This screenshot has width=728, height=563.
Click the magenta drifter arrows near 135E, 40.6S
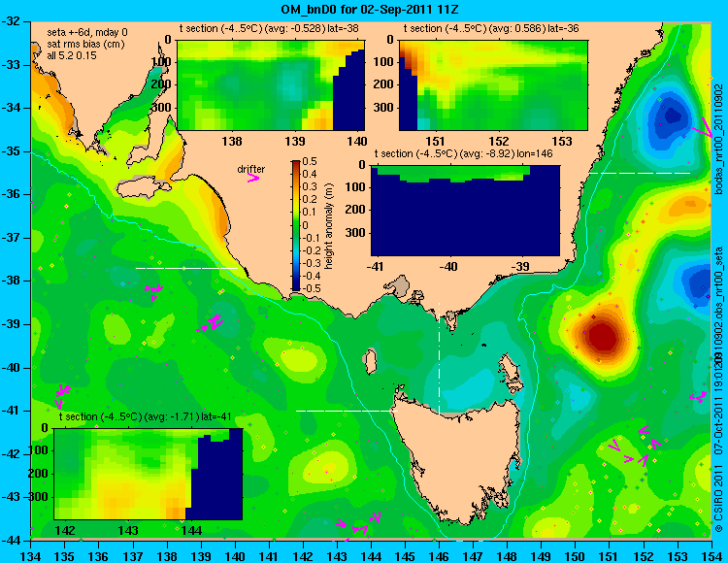[x=62, y=395]
